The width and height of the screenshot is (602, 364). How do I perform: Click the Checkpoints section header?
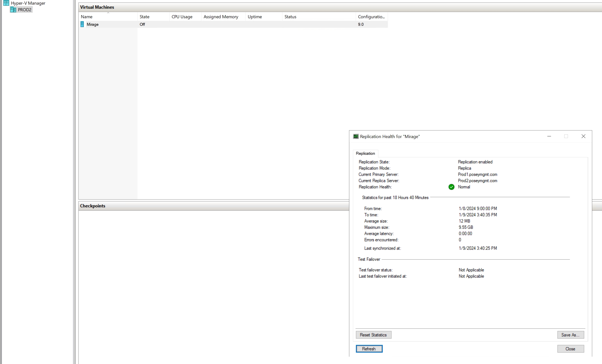tap(92, 206)
